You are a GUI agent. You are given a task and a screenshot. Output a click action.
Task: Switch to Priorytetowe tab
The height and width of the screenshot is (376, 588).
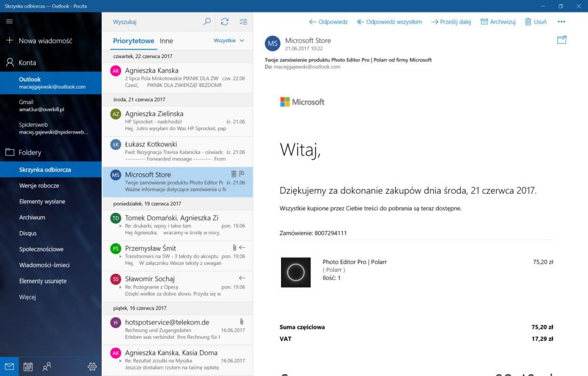(x=133, y=41)
